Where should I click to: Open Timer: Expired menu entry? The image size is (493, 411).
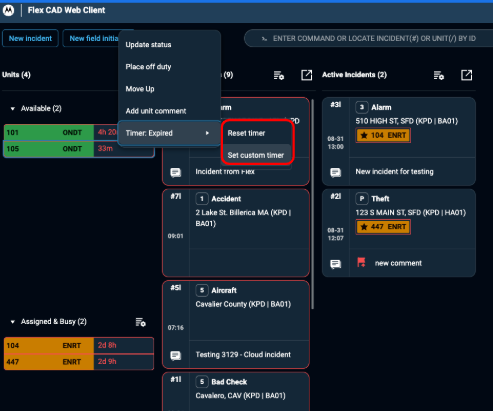coord(169,133)
